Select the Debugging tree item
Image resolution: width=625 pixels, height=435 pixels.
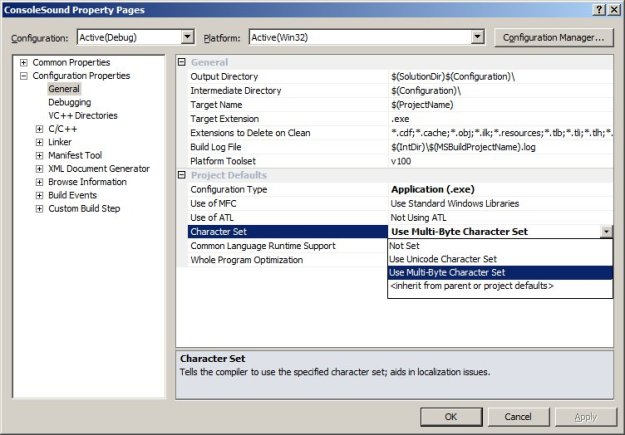69,102
